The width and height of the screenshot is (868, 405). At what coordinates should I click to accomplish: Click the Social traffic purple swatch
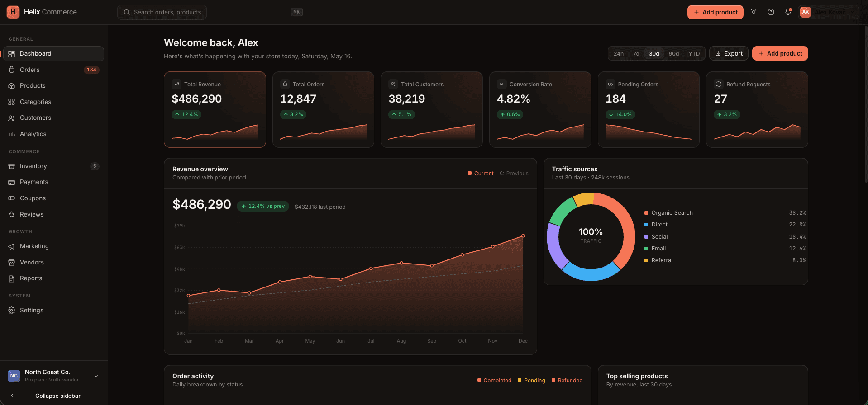pos(646,237)
